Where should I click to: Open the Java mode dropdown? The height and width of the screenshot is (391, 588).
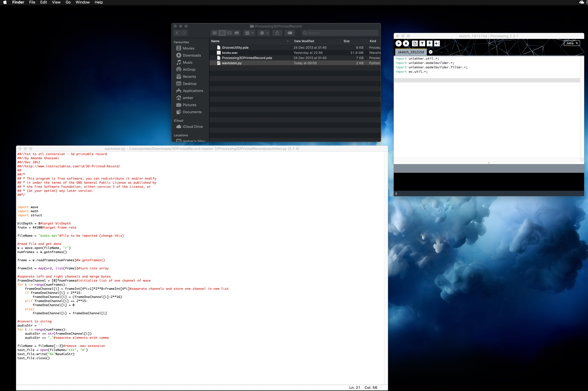[572, 43]
